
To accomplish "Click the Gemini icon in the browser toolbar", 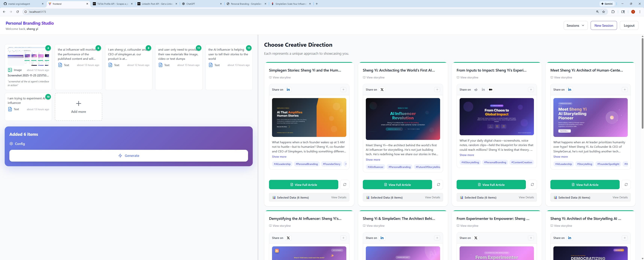I will 607,4.
